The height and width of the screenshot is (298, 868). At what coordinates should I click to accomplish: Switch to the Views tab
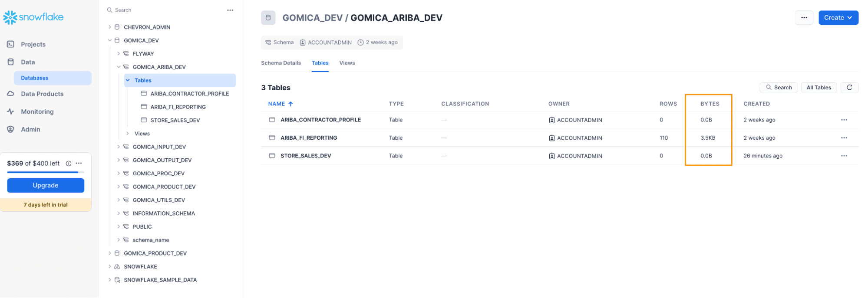point(347,63)
